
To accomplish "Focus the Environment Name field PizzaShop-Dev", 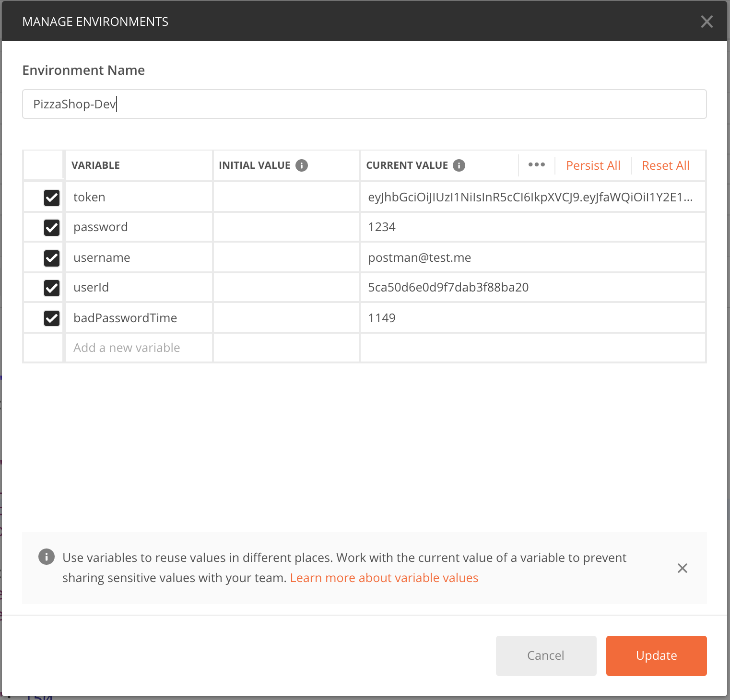I will tap(365, 104).
